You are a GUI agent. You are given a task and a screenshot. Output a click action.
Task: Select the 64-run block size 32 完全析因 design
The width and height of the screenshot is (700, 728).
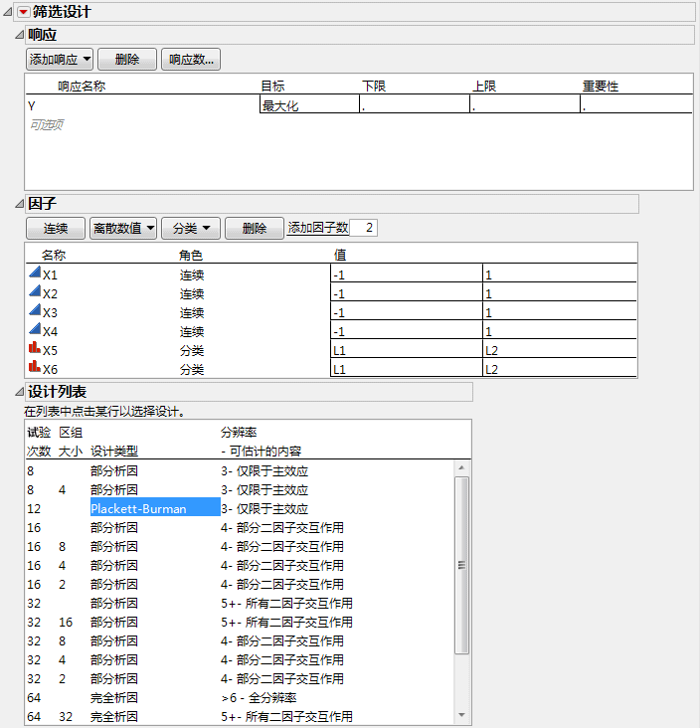point(240,717)
